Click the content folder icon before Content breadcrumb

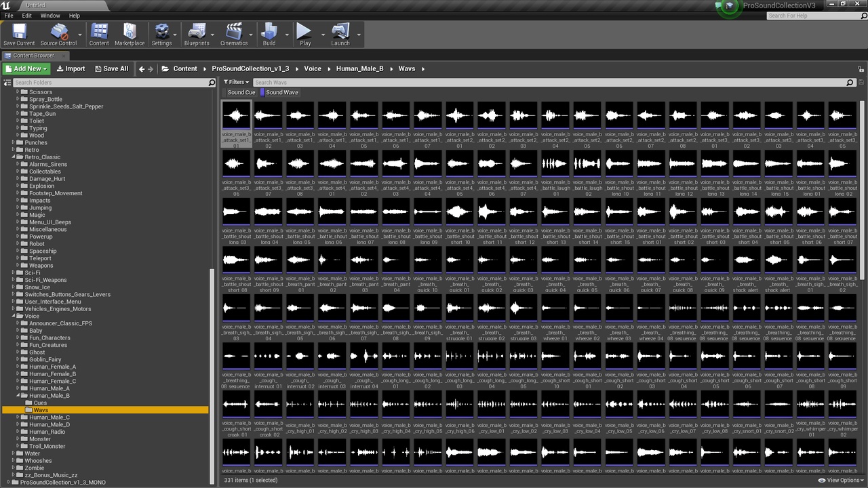[x=165, y=68]
